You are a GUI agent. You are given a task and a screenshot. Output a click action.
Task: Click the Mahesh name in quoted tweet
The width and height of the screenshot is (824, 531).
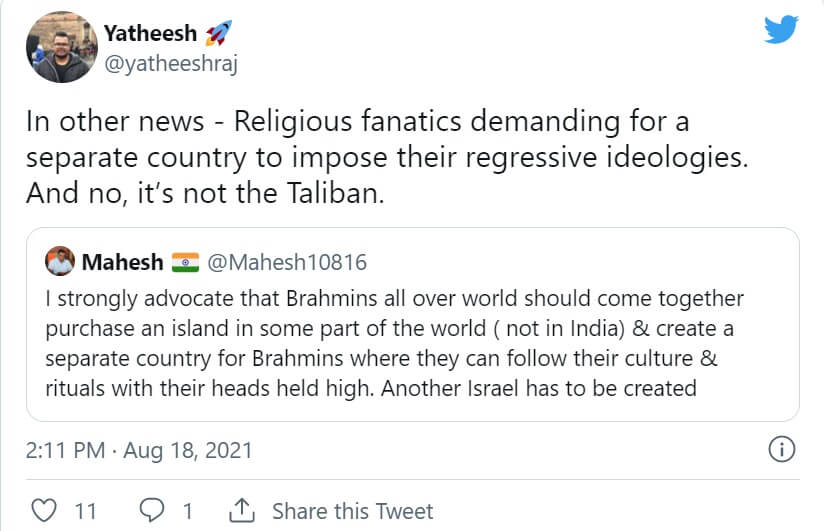point(122,263)
